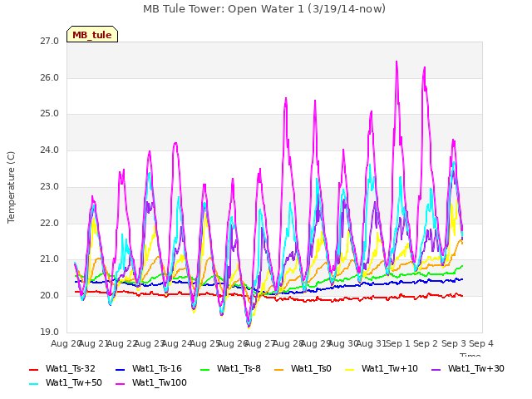532x399 pixels.
Task: Click the 22.0 y-axis tick label
Action: point(50,224)
